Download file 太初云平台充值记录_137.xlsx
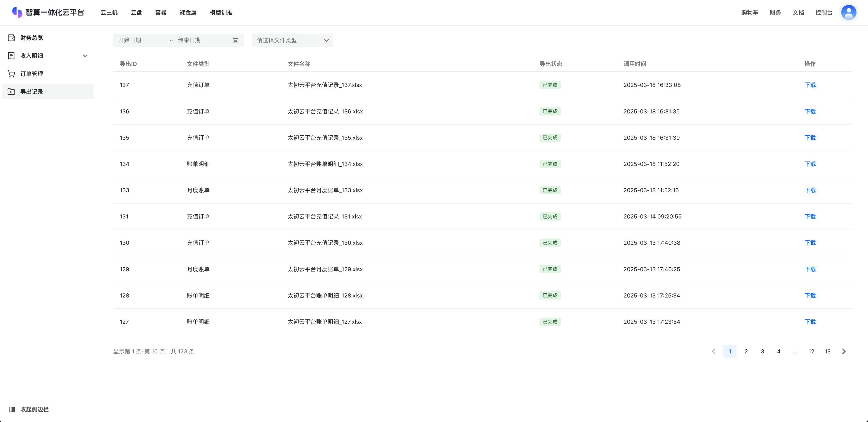This screenshot has height=422, width=868. (x=810, y=85)
